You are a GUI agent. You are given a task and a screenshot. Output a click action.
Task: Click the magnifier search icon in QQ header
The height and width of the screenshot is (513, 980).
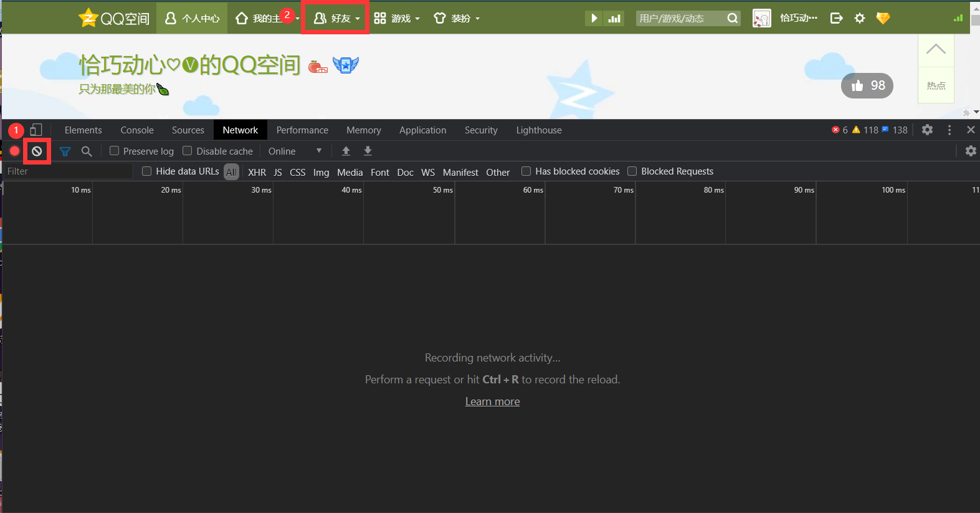(x=733, y=18)
